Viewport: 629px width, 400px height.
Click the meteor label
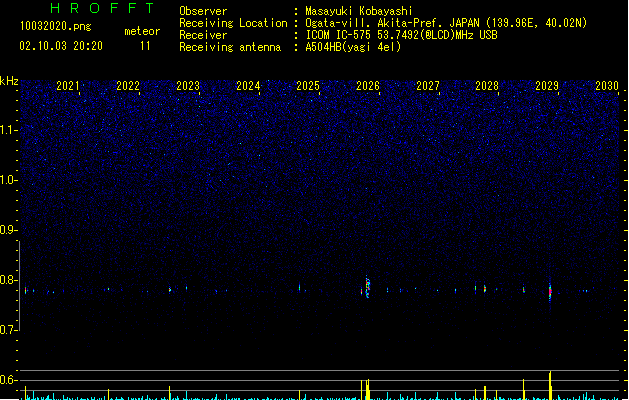pos(142,31)
